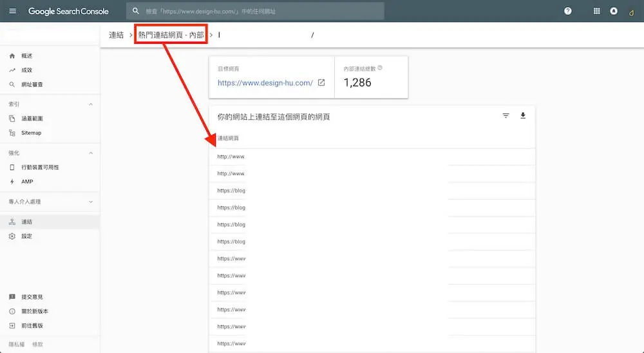The height and width of the screenshot is (353, 644).
Task: Click 熱門連結網頁 - 內部 breadcrumb
Action: (x=171, y=35)
